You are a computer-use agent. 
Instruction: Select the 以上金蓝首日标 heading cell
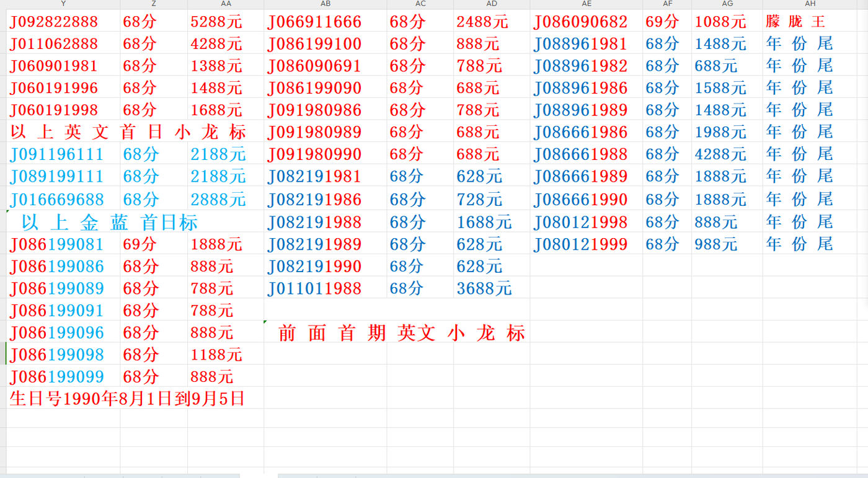110,222
